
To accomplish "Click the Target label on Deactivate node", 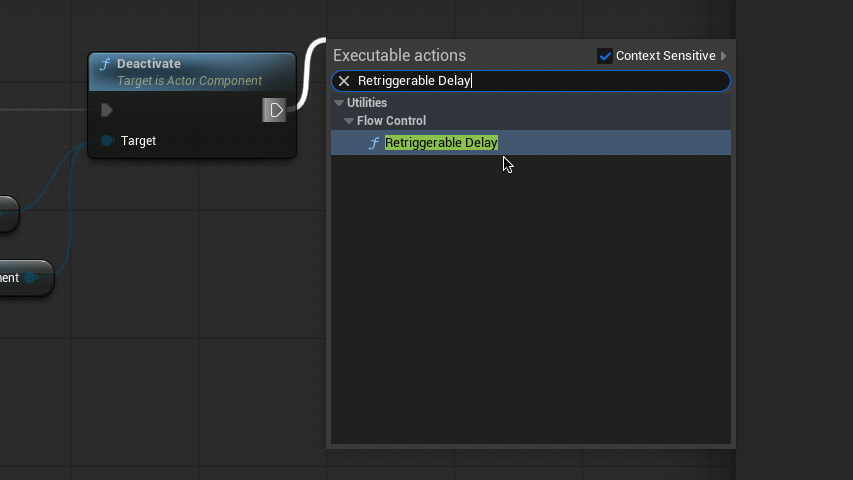I will tap(138, 141).
